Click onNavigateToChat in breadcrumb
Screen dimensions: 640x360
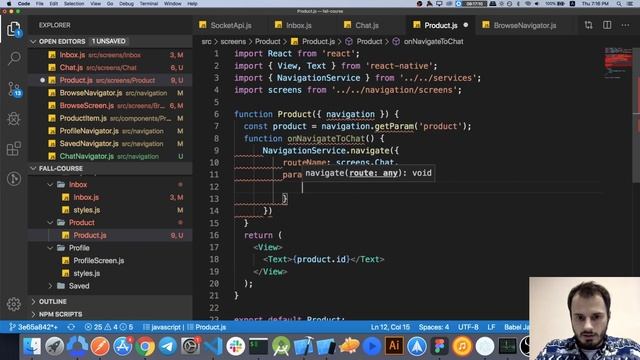[433, 41]
